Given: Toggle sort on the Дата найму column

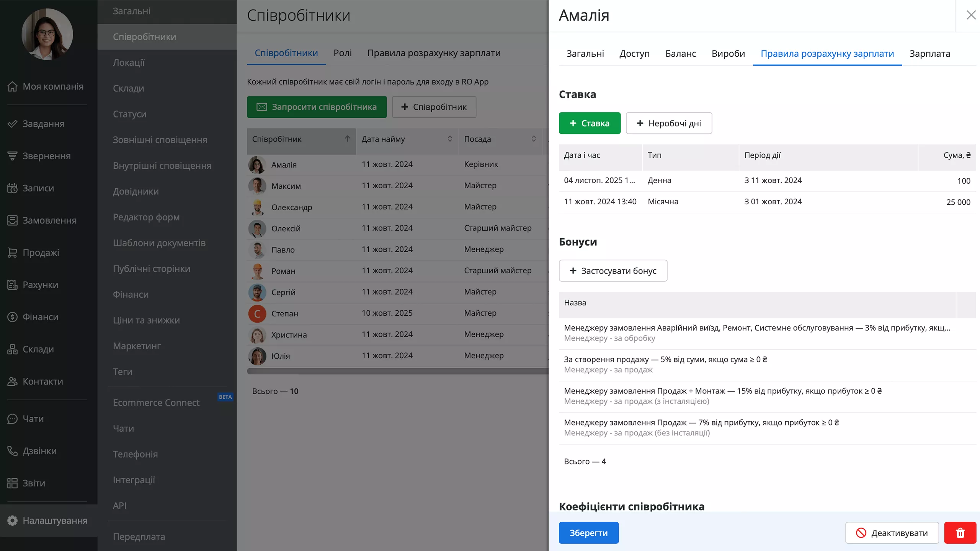Looking at the screenshot, I should (x=450, y=139).
